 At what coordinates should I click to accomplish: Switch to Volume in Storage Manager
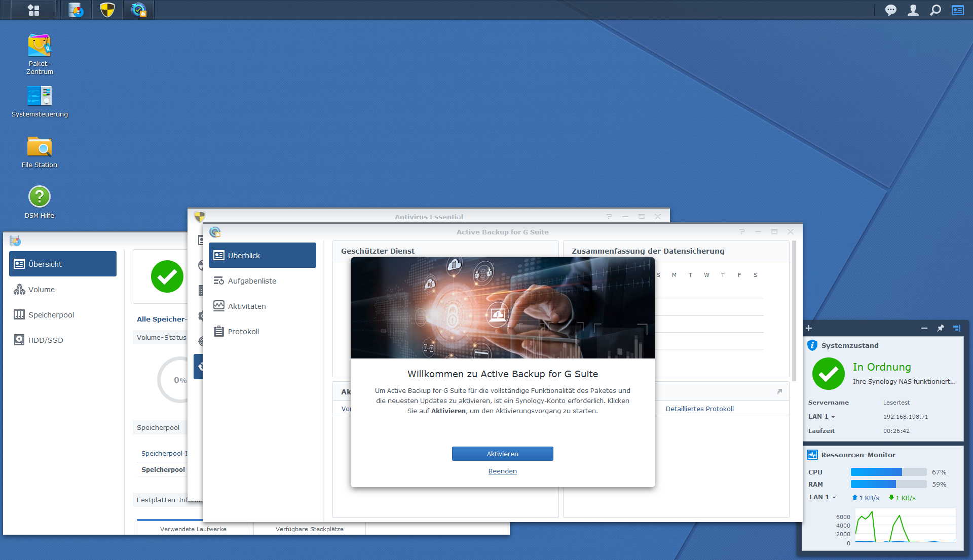pyautogui.click(x=42, y=290)
